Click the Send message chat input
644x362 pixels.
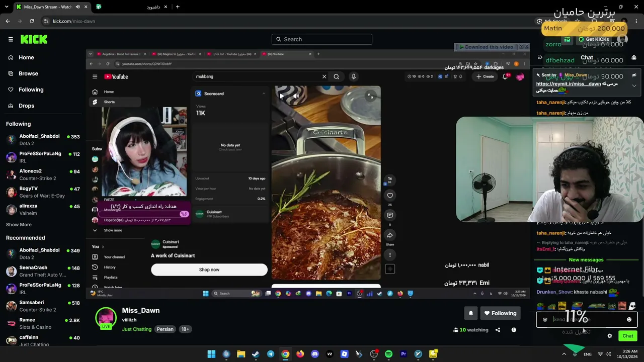point(587,319)
